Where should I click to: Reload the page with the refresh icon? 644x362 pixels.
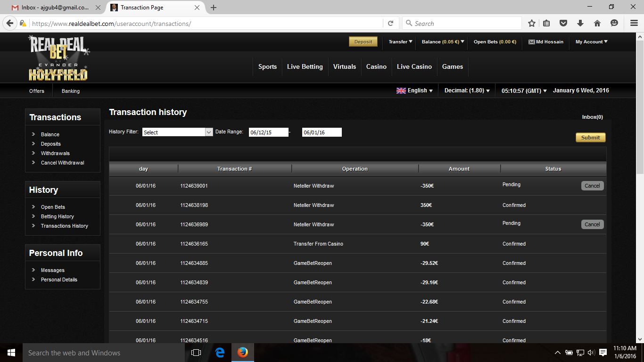(390, 23)
